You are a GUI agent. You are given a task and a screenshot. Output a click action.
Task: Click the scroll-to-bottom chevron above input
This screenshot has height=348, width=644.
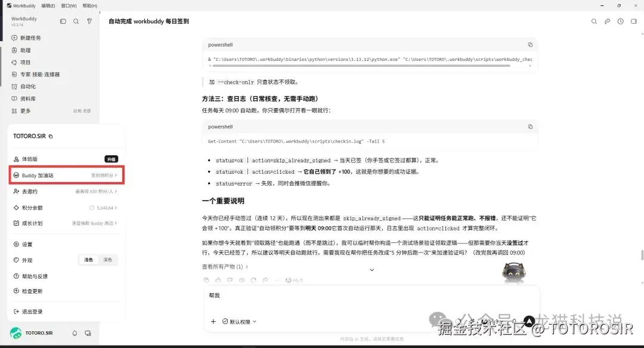coord(371,270)
